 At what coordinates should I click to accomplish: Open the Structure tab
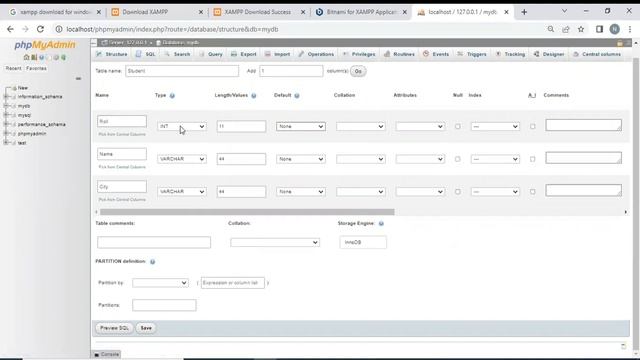click(111, 54)
